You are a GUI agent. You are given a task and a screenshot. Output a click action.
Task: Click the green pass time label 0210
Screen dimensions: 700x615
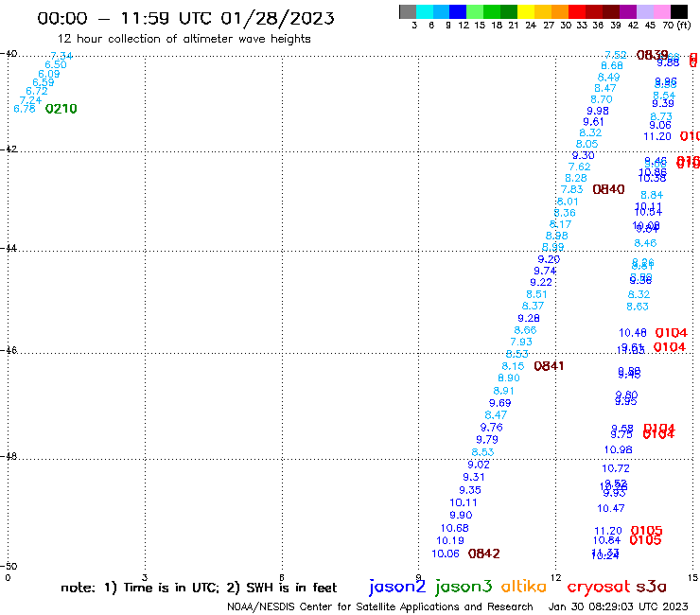tap(61, 109)
